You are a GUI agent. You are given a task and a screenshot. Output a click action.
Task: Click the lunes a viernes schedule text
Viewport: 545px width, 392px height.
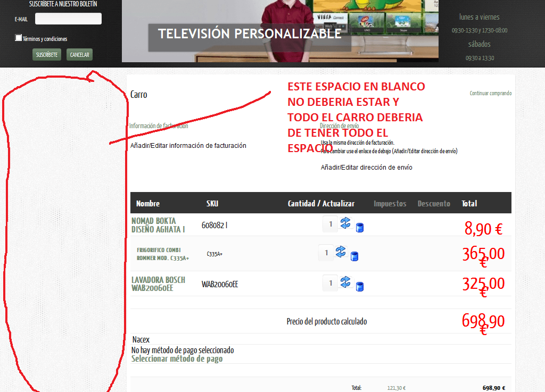coord(480,16)
